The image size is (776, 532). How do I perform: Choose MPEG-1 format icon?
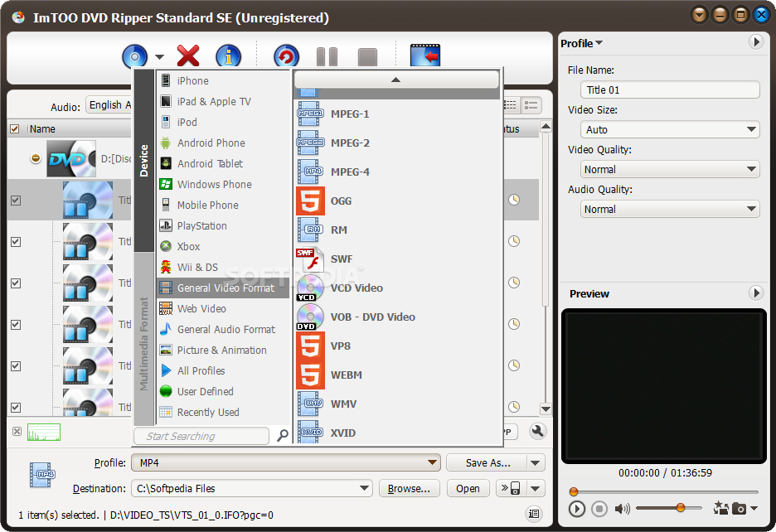point(310,114)
